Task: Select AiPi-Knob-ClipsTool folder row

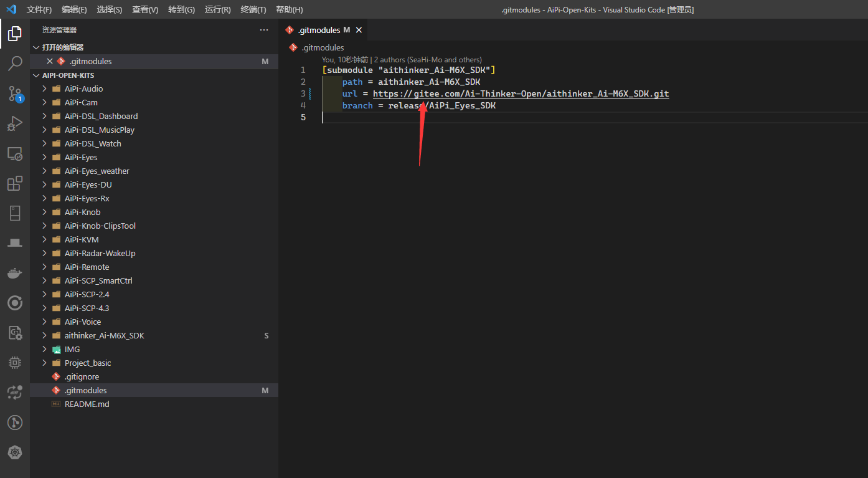Action: tap(154, 226)
